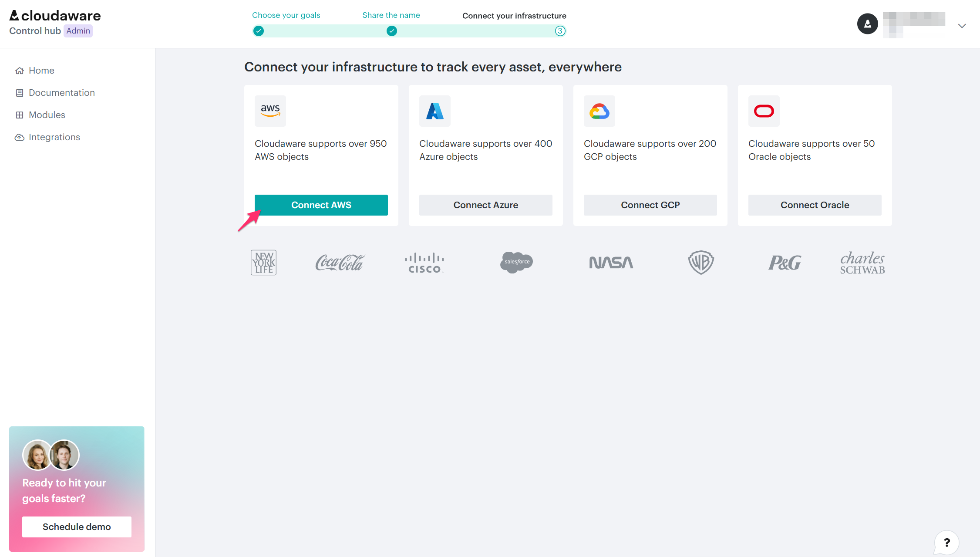Screen dimensions: 980x557
Task: Click the Azure logo icon
Action: tap(434, 111)
